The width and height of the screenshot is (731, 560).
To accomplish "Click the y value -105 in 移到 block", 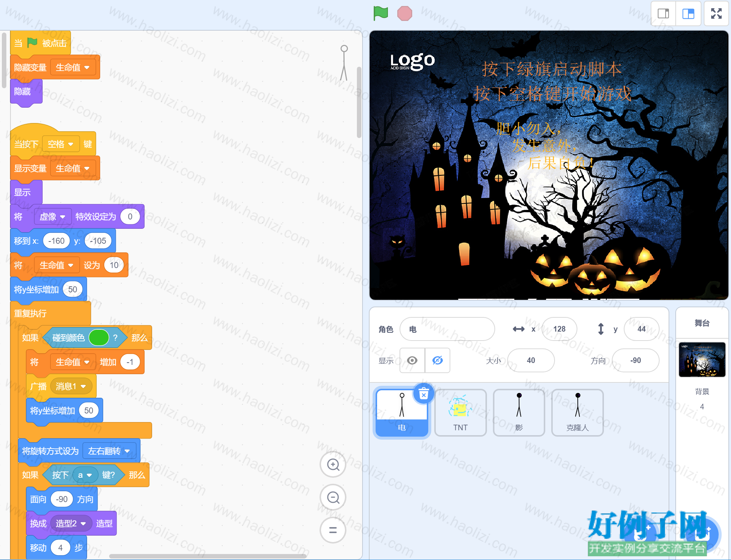I will (98, 241).
